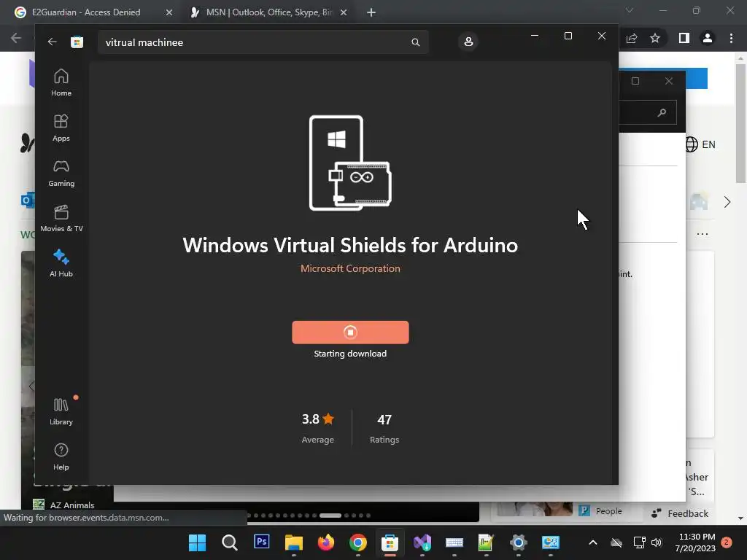The image size is (747, 560).
Task: Close the MSN browser tab
Action: coord(344,12)
